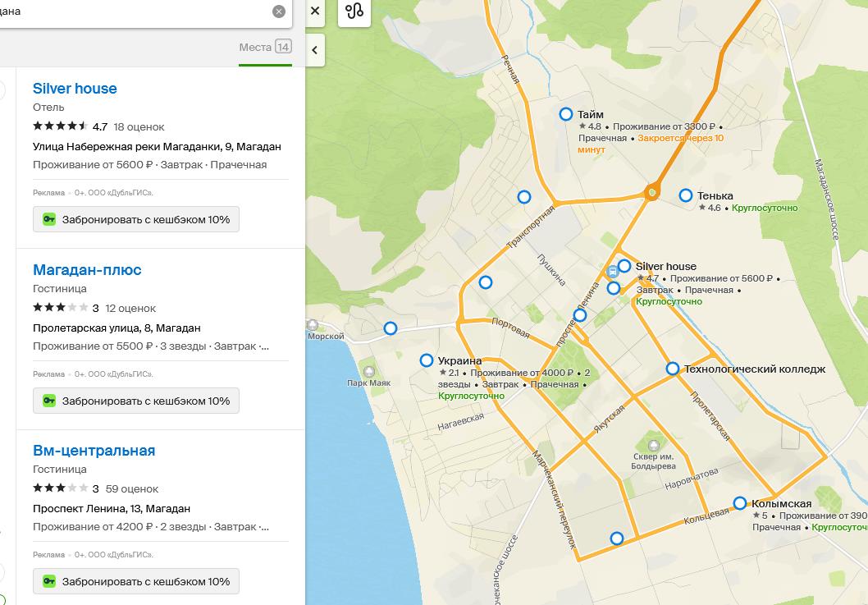Open the Silver house hotel listing
The height and width of the screenshot is (605, 868).
tap(75, 89)
